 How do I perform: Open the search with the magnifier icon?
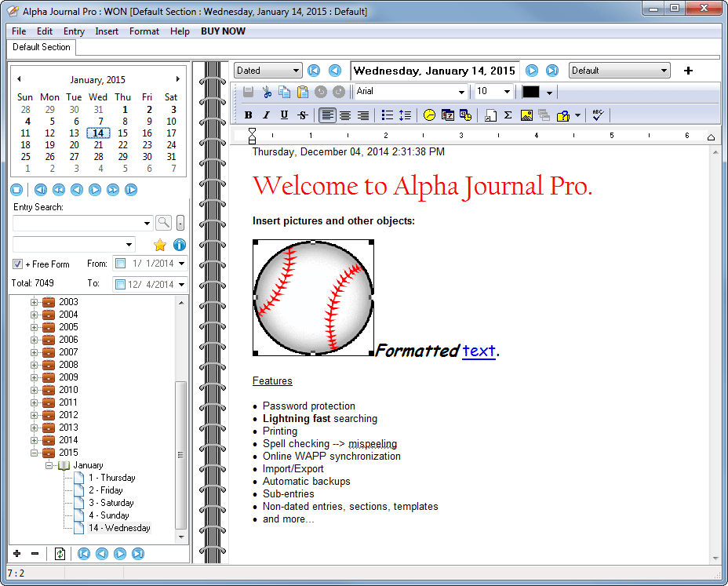point(164,222)
